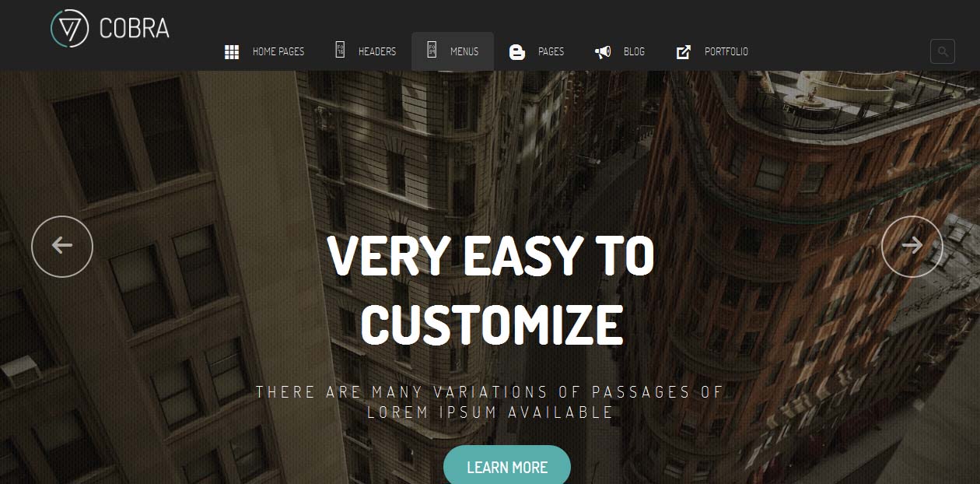The height and width of the screenshot is (484, 980).
Task: Open the Portfolio nav label
Action: 726,51
